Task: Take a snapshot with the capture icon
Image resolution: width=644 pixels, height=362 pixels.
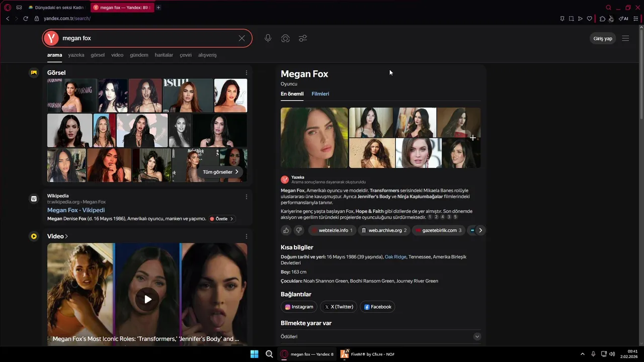Action: (571, 19)
